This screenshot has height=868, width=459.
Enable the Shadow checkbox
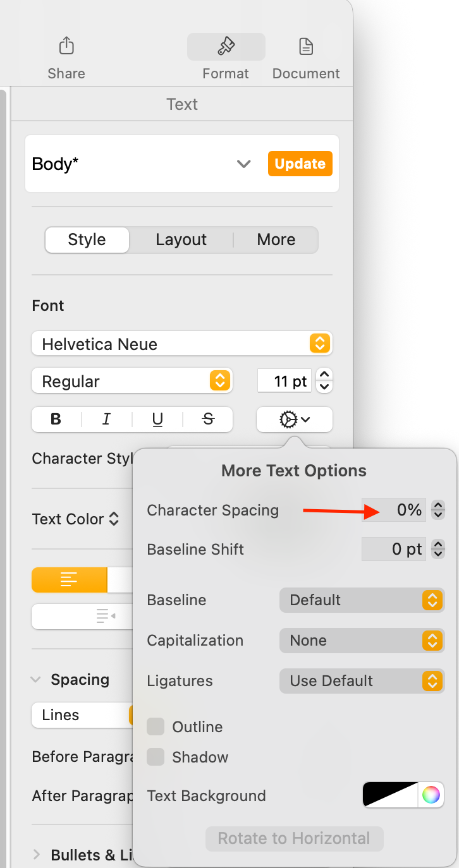tap(156, 757)
